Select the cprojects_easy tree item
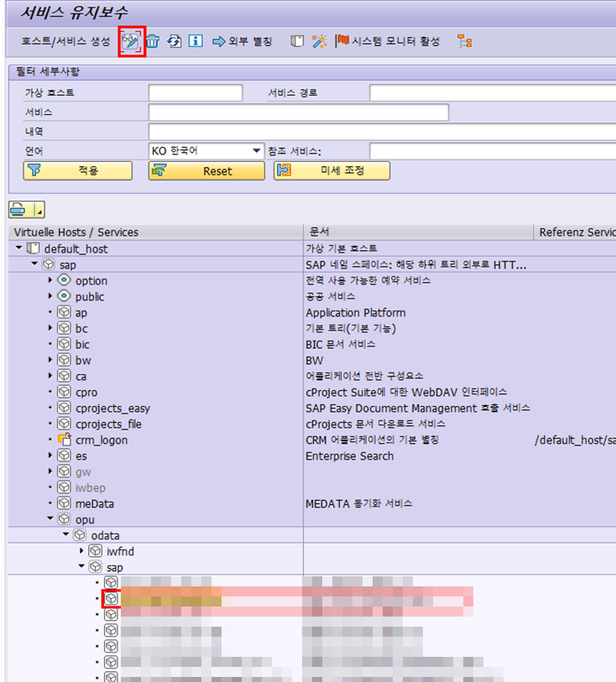 click(112, 409)
